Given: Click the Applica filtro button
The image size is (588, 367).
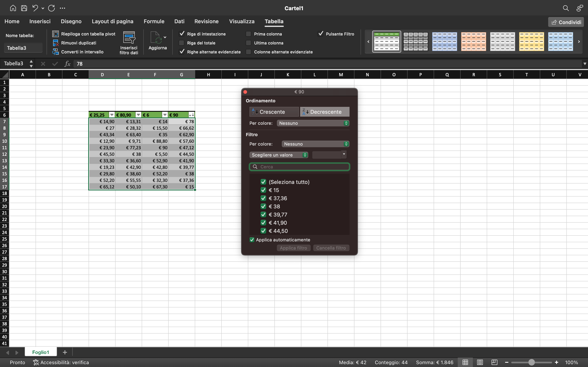Looking at the screenshot, I should (293, 248).
